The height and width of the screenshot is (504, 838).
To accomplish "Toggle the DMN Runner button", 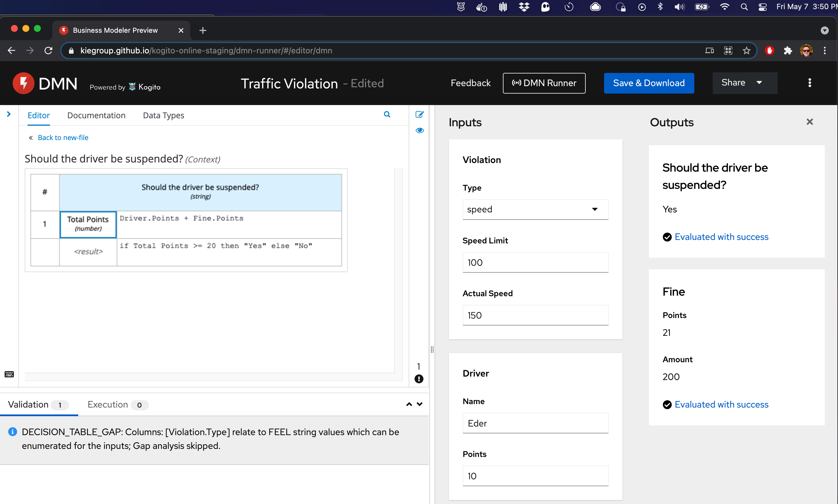I will click(544, 83).
